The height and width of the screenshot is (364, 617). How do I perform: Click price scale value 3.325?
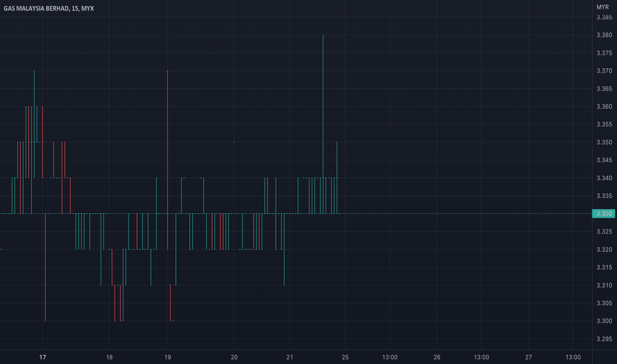[x=604, y=232]
